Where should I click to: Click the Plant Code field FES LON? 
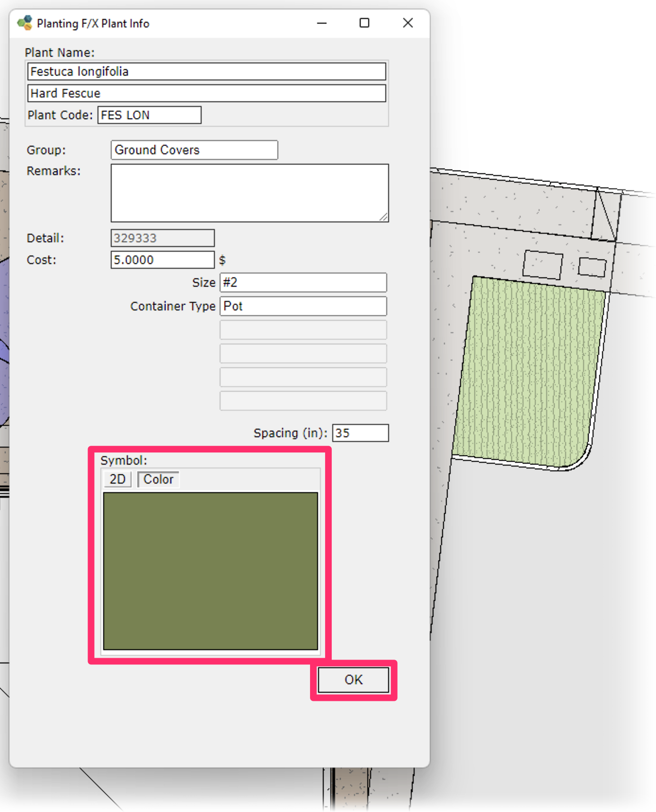coord(149,115)
